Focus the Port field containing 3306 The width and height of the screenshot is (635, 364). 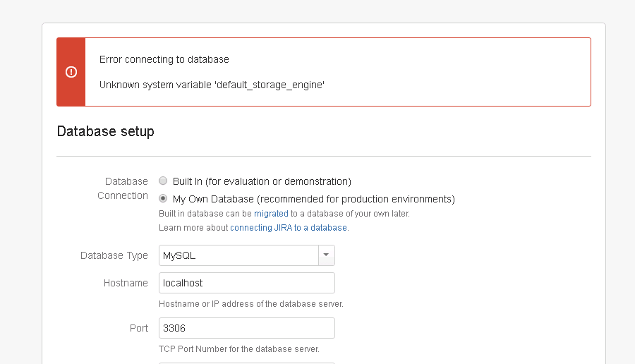[247, 328]
